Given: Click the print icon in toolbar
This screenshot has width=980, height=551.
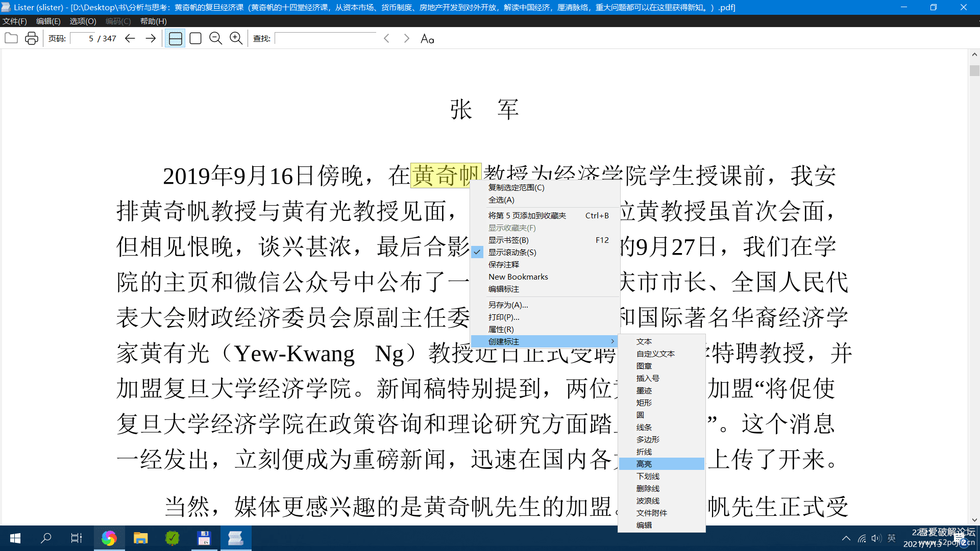Looking at the screenshot, I should (32, 38).
